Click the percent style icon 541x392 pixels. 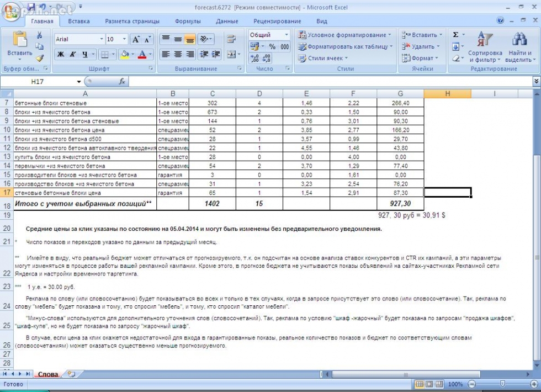coord(272,47)
